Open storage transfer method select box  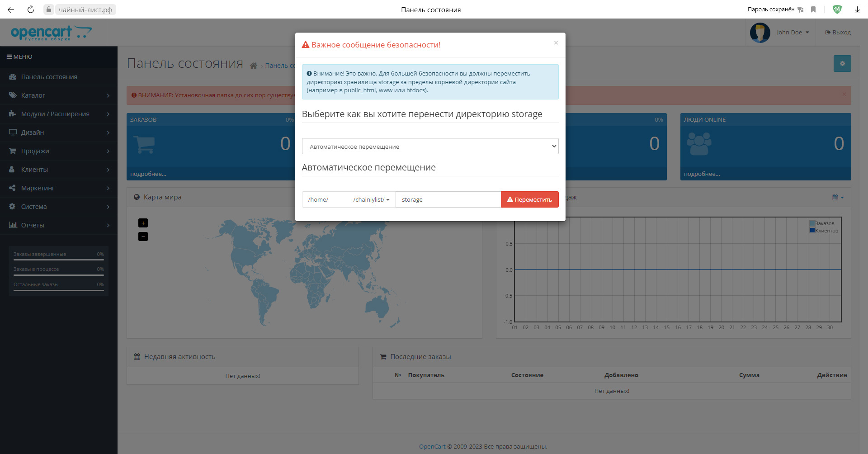[x=430, y=147]
